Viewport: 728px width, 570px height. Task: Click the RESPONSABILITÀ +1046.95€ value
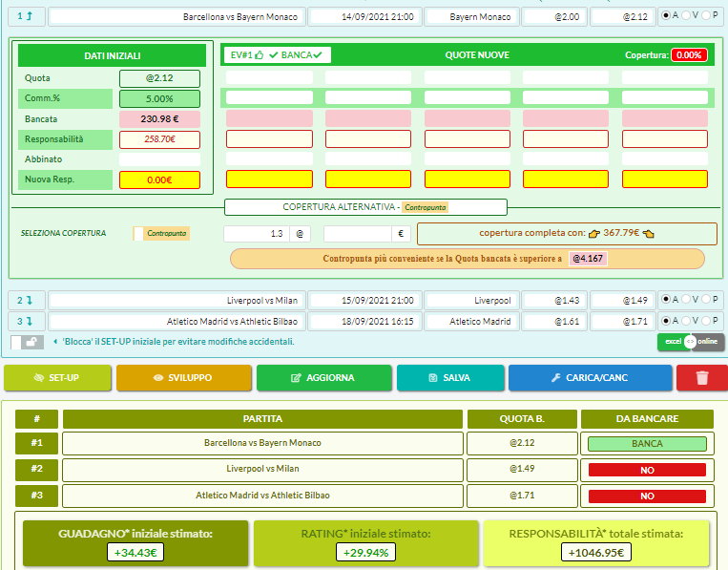596,553
